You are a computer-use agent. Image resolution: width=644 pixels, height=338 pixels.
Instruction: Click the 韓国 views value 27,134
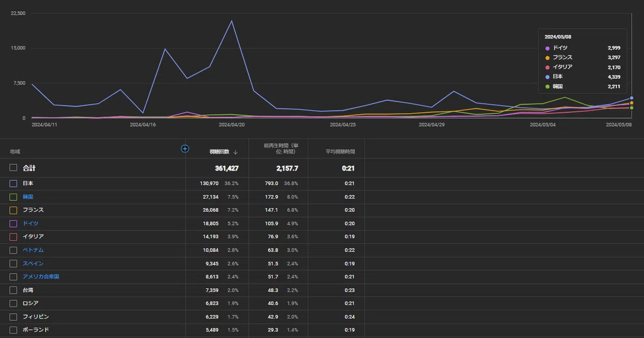click(x=212, y=197)
